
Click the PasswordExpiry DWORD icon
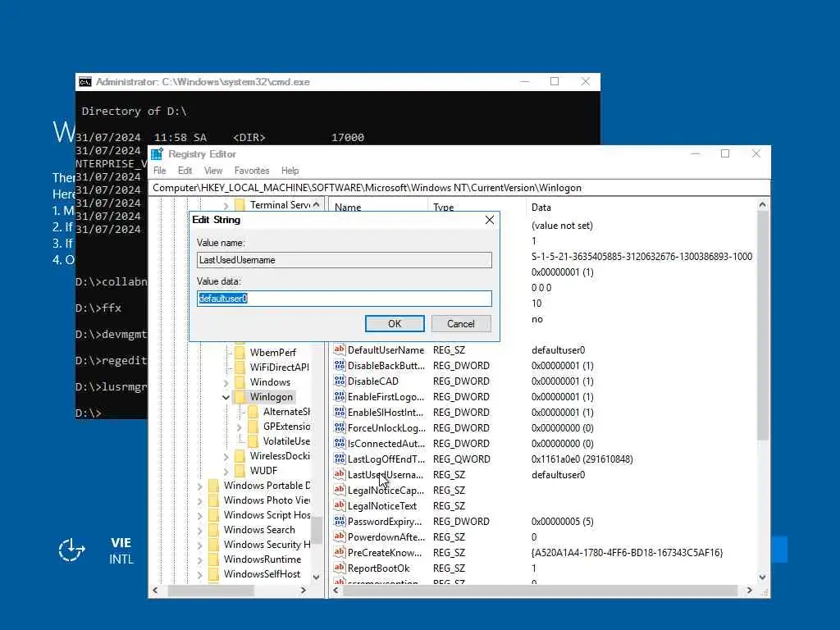(x=339, y=521)
